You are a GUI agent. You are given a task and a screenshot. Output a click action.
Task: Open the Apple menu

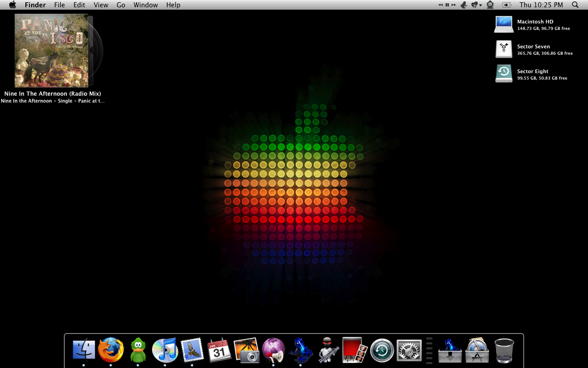click(x=12, y=5)
